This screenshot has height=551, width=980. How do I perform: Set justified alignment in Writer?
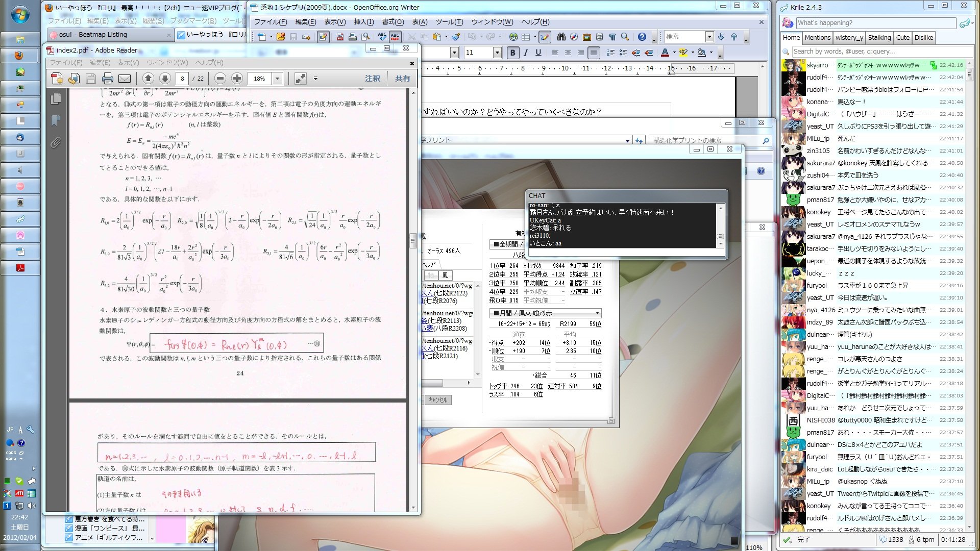[x=593, y=53]
